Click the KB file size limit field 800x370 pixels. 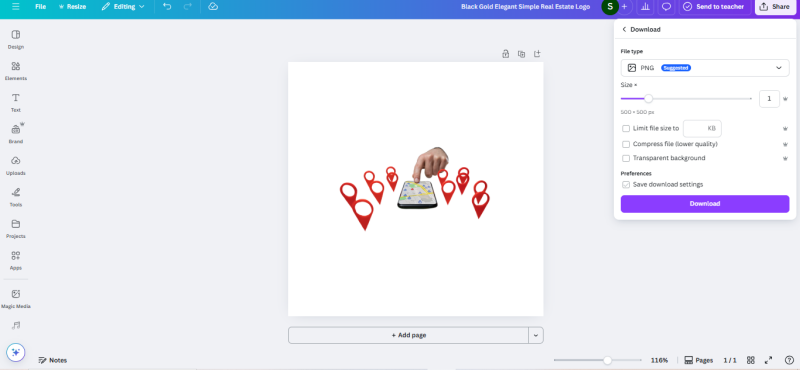click(x=702, y=129)
